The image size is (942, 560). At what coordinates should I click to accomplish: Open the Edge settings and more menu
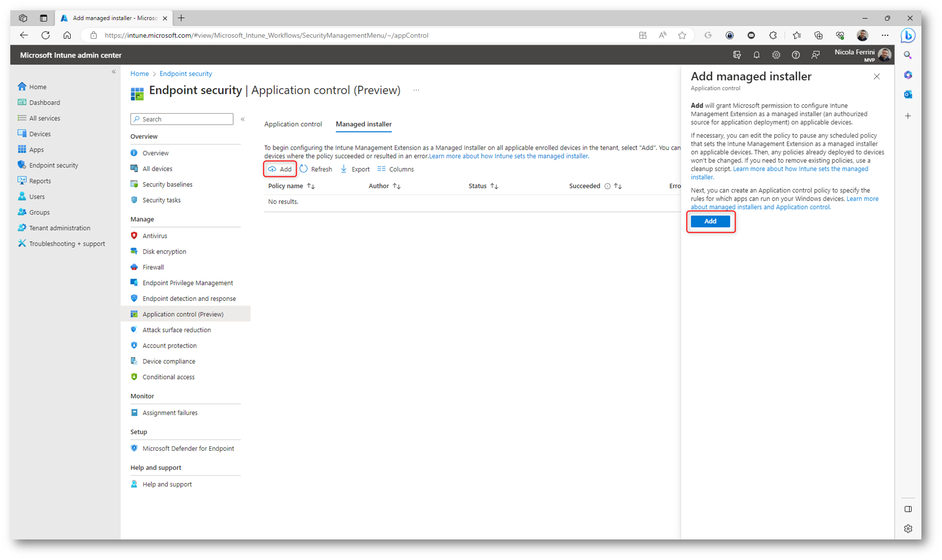coord(885,35)
